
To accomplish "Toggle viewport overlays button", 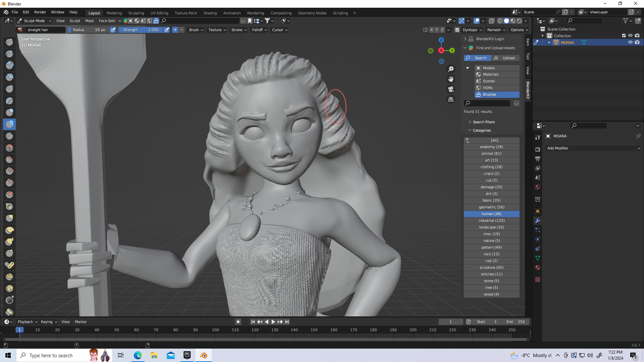I will (x=477, y=21).
